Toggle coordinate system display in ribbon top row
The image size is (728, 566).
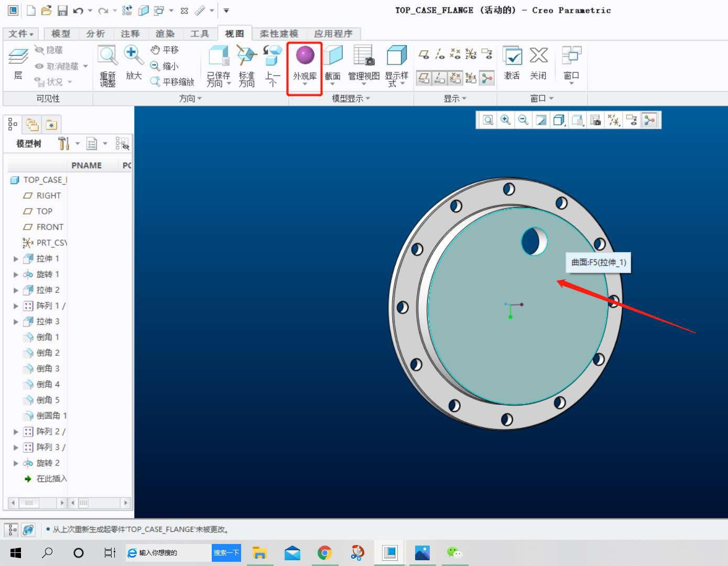tap(471, 53)
